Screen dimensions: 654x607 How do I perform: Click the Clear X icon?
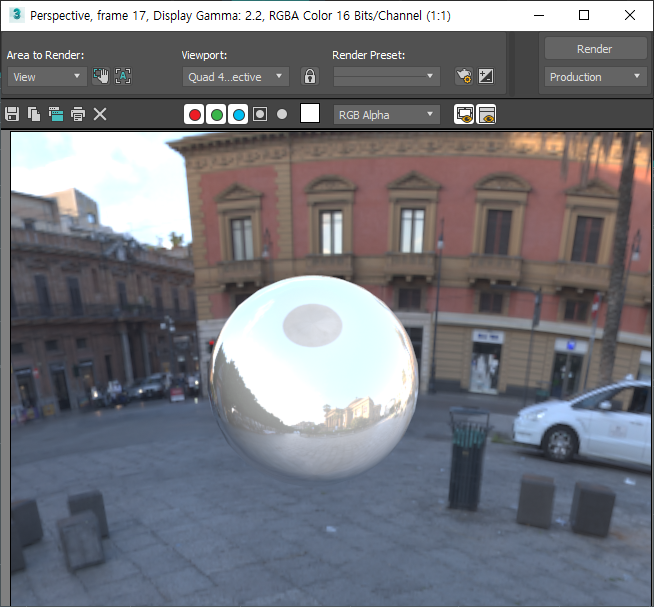point(100,114)
